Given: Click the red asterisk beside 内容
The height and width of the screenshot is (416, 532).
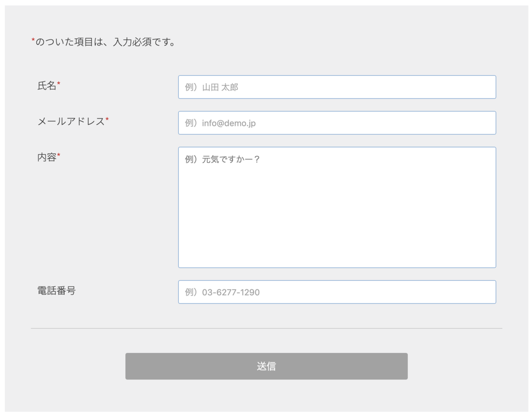Looking at the screenshot, I should (x=58, y=154).
